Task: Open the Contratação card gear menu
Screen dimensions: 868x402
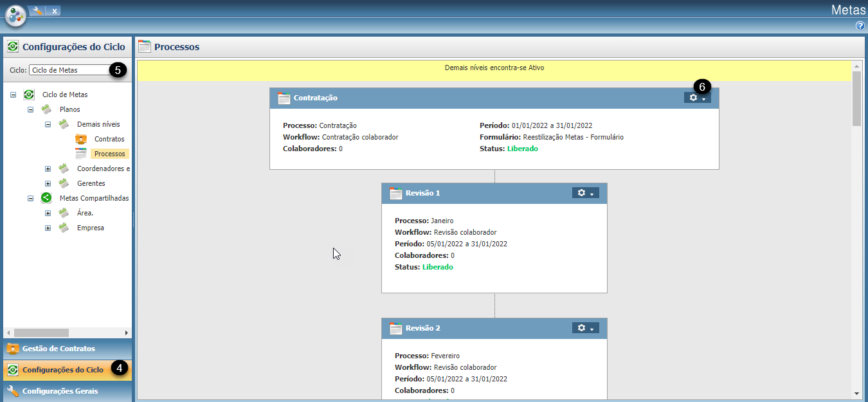Action: (698, 98)
